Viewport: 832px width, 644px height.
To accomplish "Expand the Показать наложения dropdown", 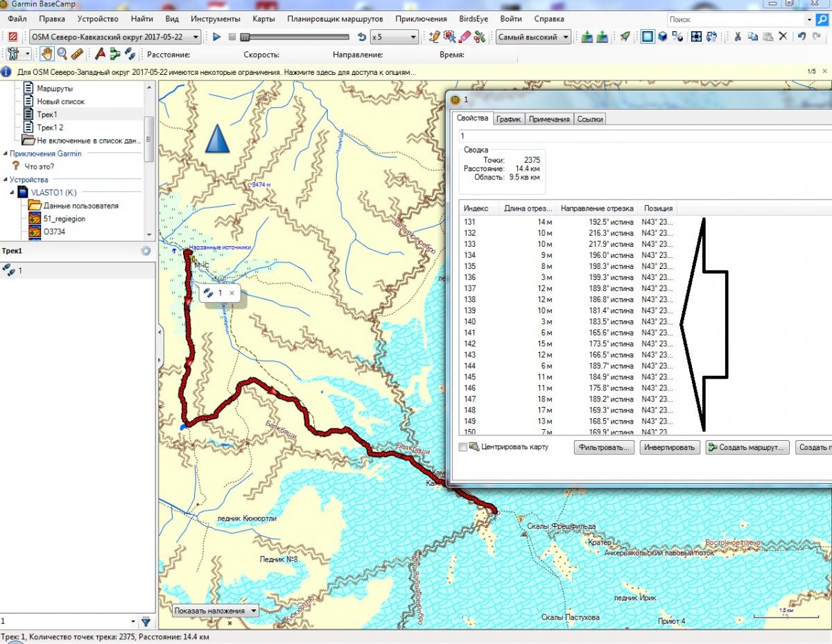I will [x=216, y=611].
